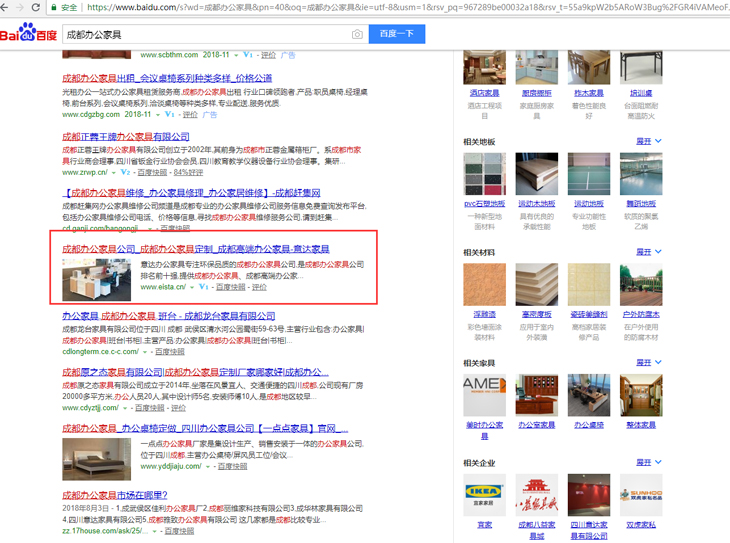Expand the 相关家具 section
The height and width of the screenshot is (543, 730).
pos(649,363)
